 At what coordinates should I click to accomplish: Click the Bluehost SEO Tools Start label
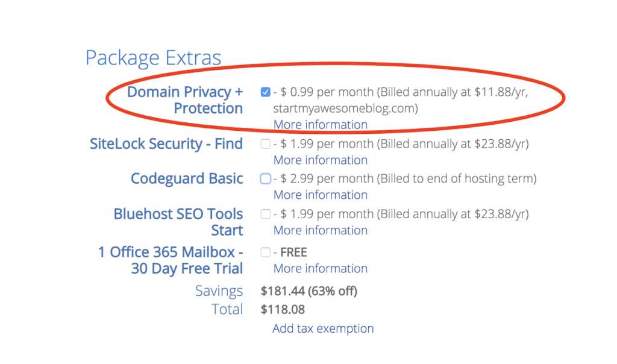(178, 222)
